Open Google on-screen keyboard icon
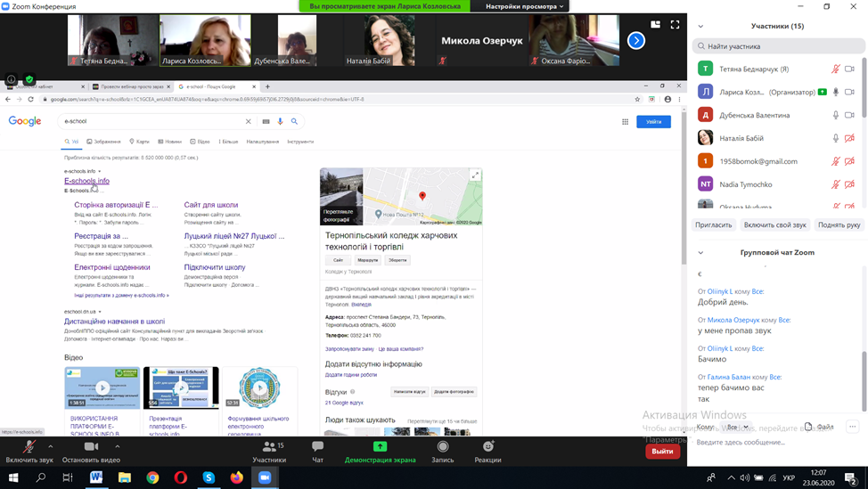Viewport: 868px width, 489px height. 266,122
